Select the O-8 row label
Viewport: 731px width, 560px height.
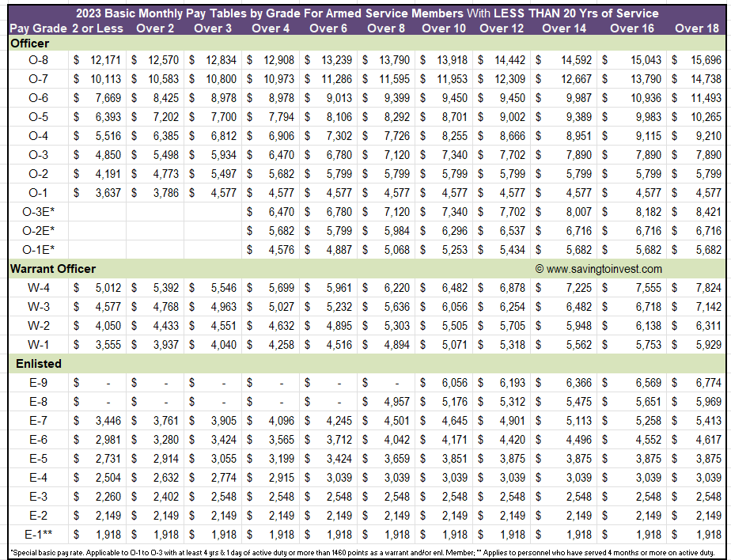coord(38,60)
